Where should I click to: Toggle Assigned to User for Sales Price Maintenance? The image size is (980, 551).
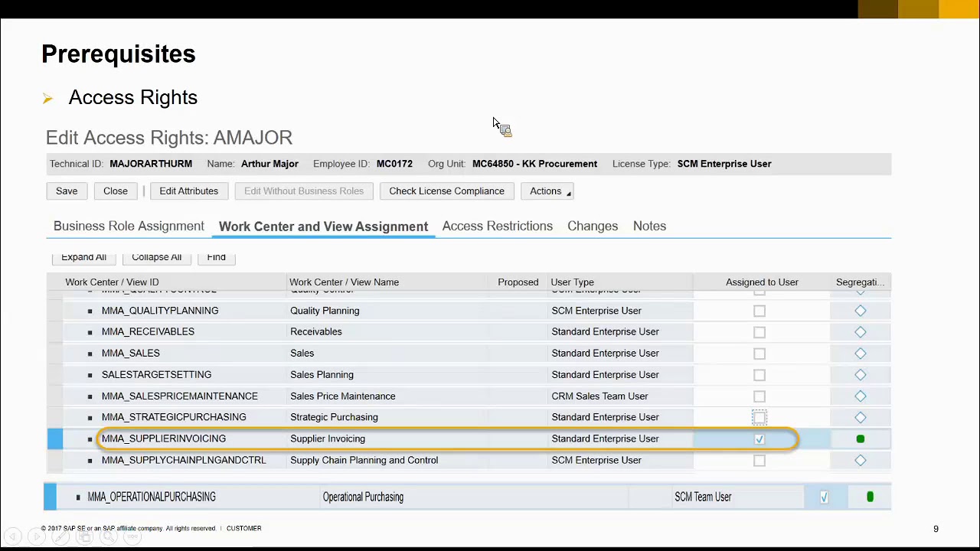coord(759,396)
